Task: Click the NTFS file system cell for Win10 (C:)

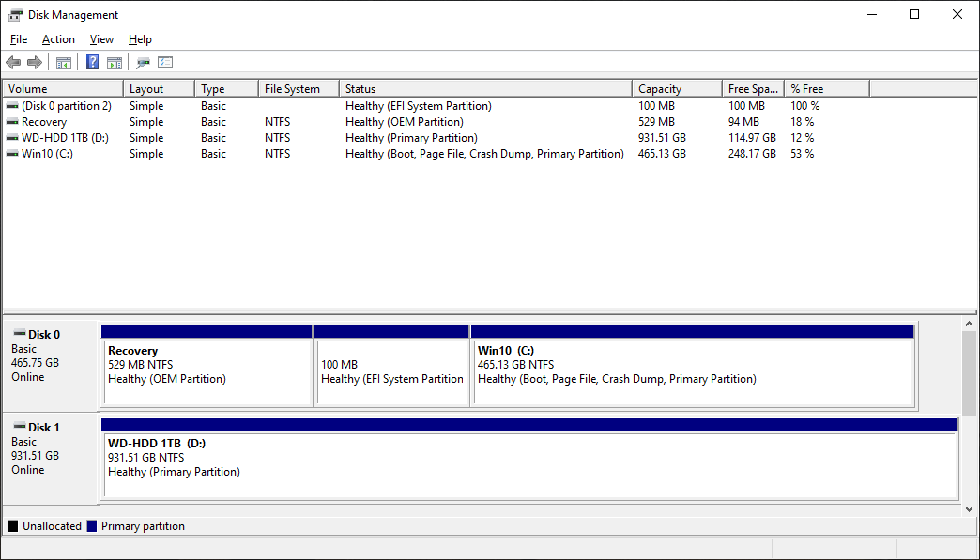Action: click(278, 154)
